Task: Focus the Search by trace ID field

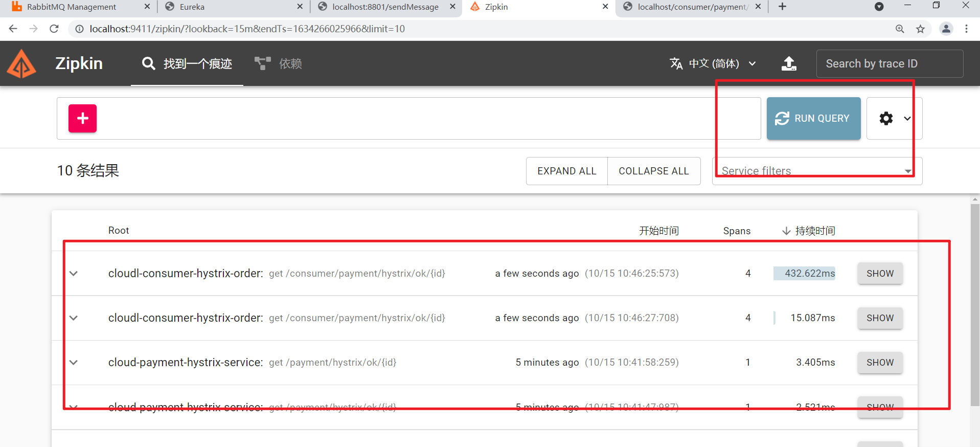Action: pos(890,63)
